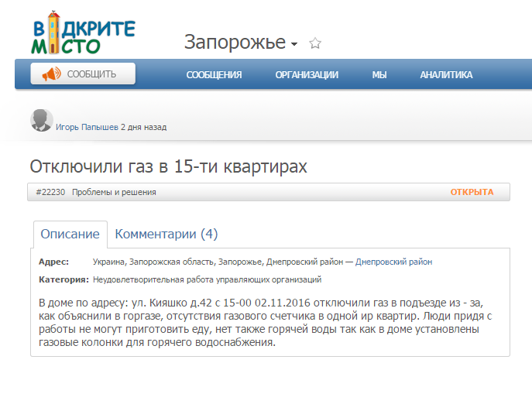The height and width of the screenshot is (411, 532).
Task: Click the heading Отключили газ в 15-ти квартирах
Action: (x=168, y=166)
